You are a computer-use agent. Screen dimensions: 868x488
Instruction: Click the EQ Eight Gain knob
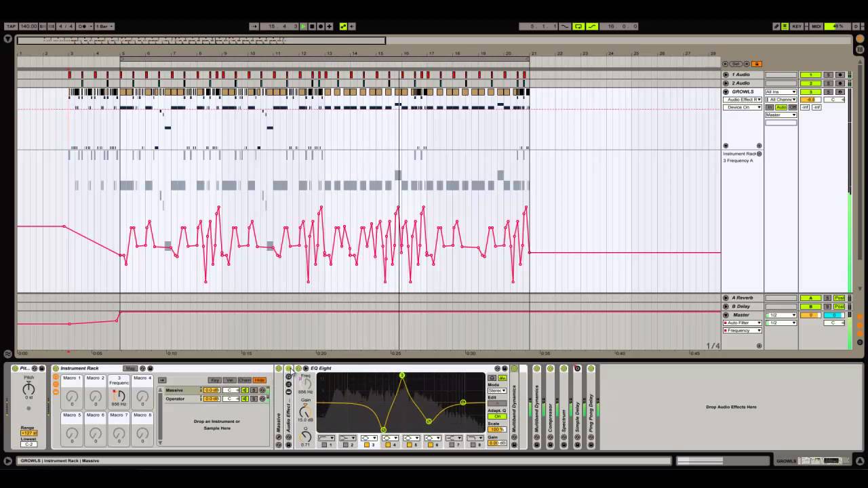(306, 411)
